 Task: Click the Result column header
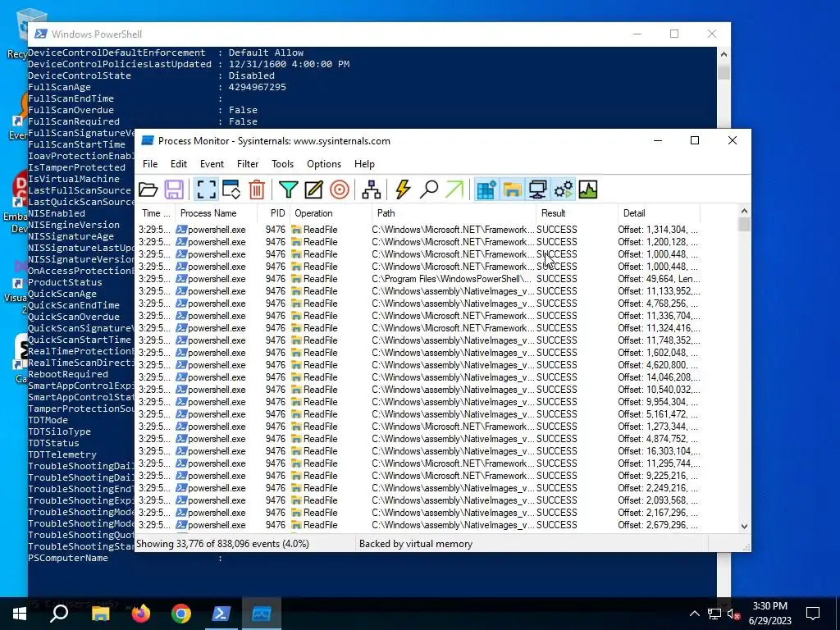click(577, 213)
